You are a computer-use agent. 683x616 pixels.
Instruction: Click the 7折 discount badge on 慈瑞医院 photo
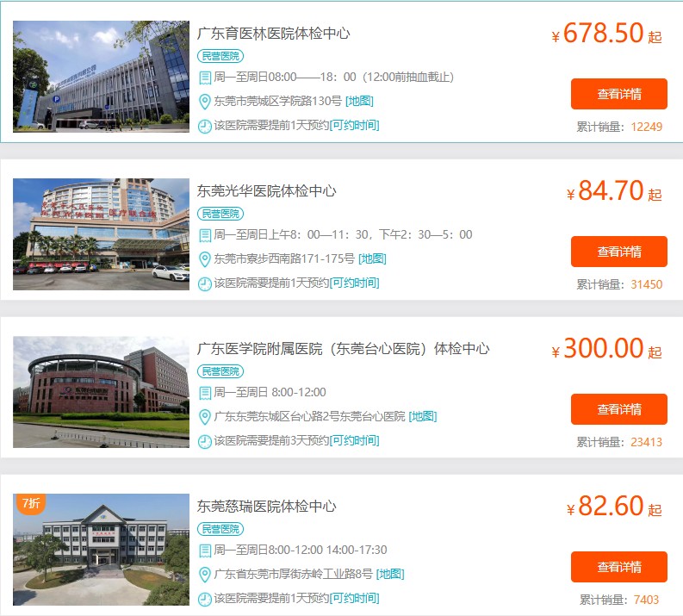pyautogui.click(x=31, y=504)
